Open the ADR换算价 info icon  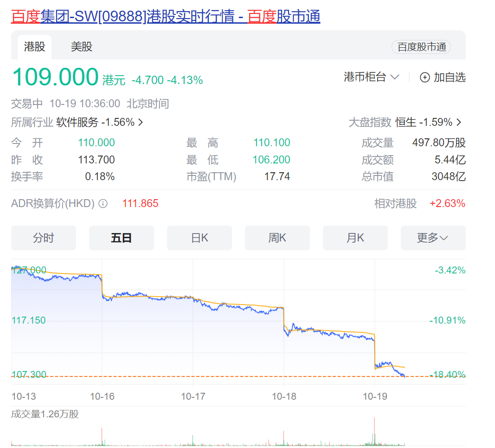click(x=103, y=203)
